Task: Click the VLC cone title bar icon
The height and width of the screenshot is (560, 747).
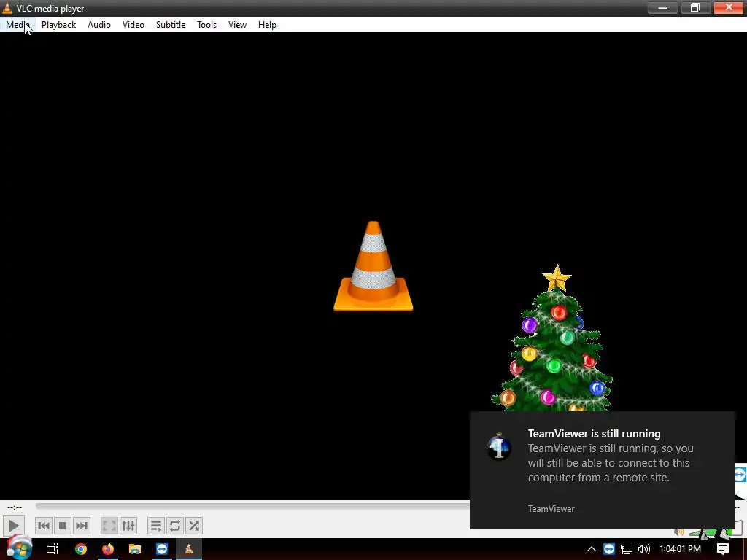Action: pyautogui.click(x=7, y=8)
